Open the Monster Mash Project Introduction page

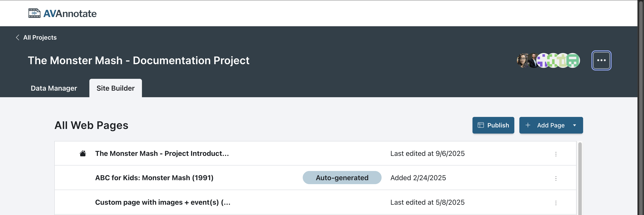[x=162, y=153]
